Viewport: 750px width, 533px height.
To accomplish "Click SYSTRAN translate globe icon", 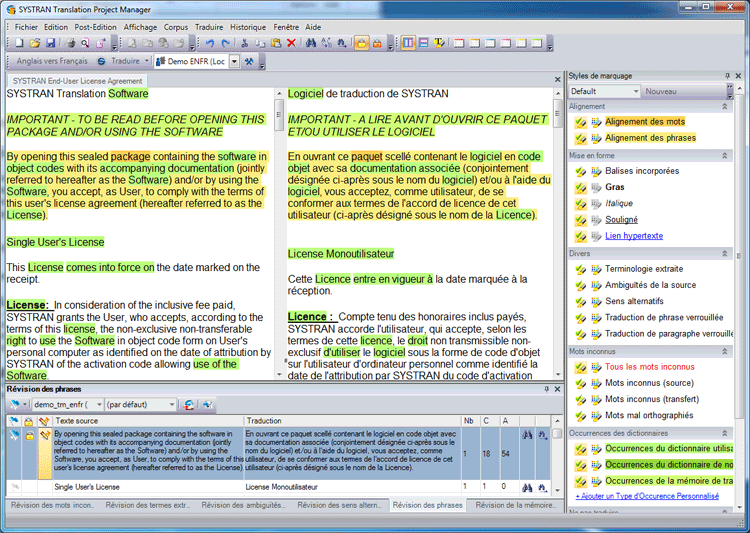I will click(x=101, y=61).
